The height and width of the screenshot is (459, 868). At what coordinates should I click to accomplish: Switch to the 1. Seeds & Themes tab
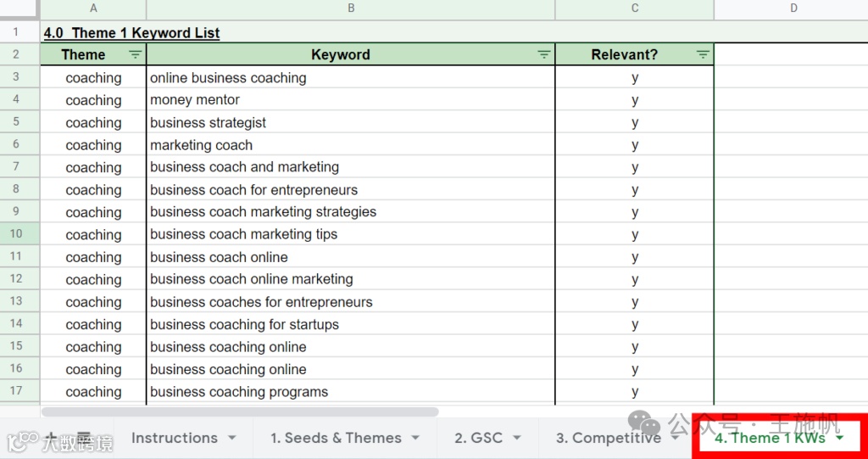(x=336, y=438)
